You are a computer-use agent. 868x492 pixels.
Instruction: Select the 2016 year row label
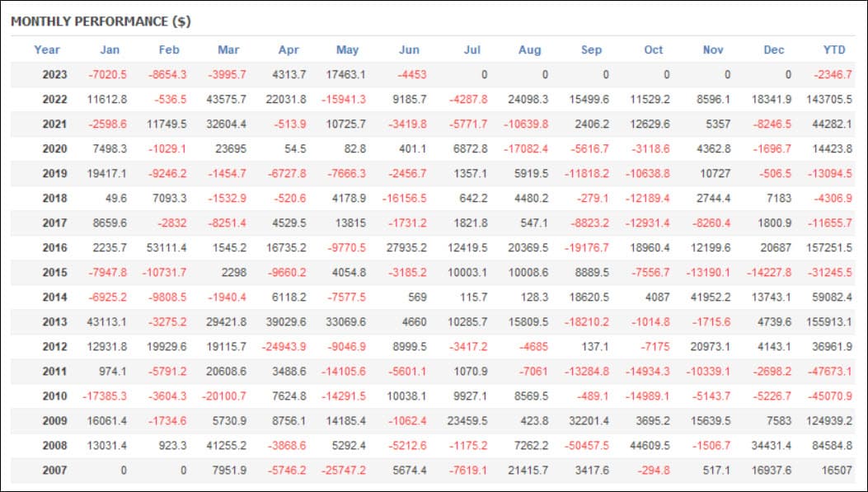coord(54,248)
